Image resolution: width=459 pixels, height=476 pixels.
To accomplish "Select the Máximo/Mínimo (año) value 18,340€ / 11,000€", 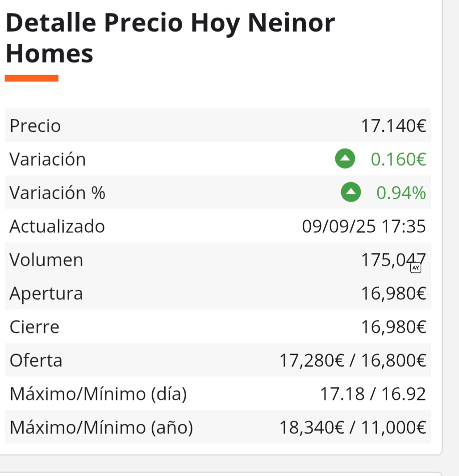I will [353, 428].
